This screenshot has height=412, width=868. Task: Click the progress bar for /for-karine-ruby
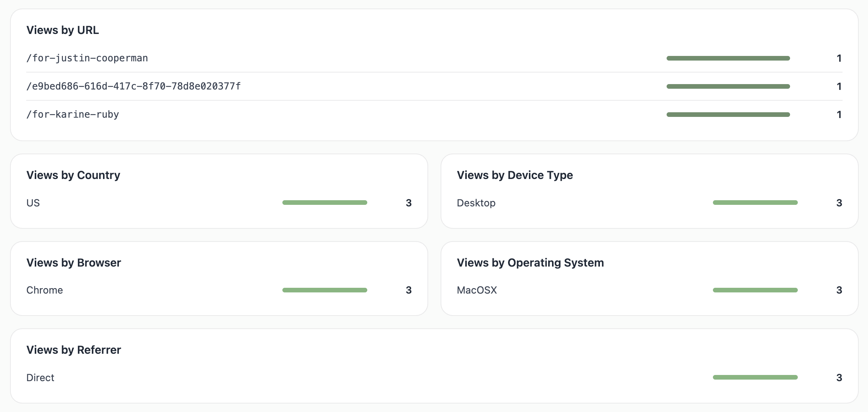click(728, 115)
